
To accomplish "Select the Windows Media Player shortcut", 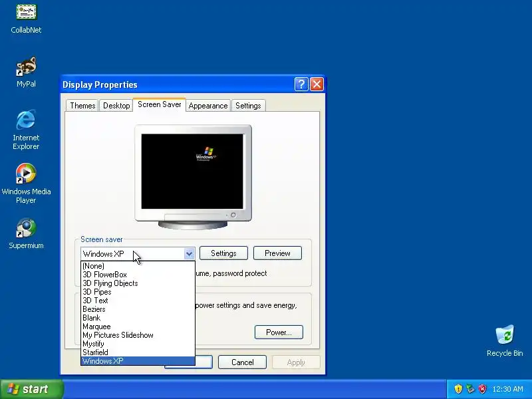I will 26,184.
